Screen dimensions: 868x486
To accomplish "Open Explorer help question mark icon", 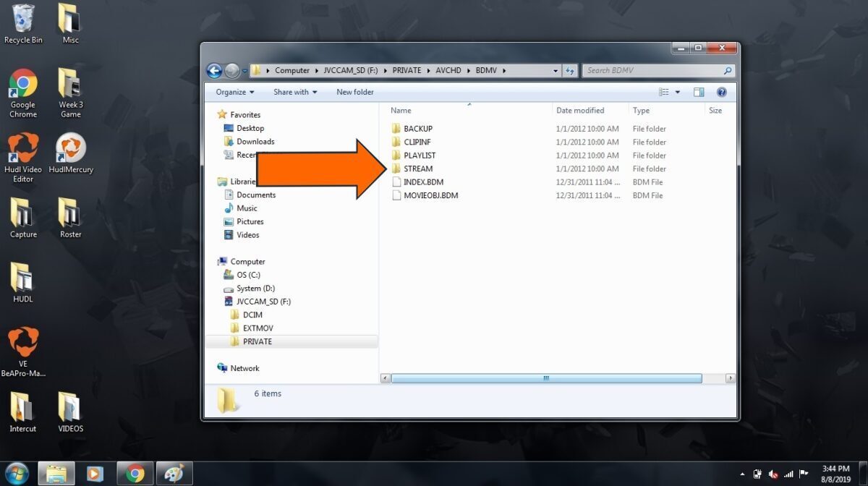I will coord(721,92).
